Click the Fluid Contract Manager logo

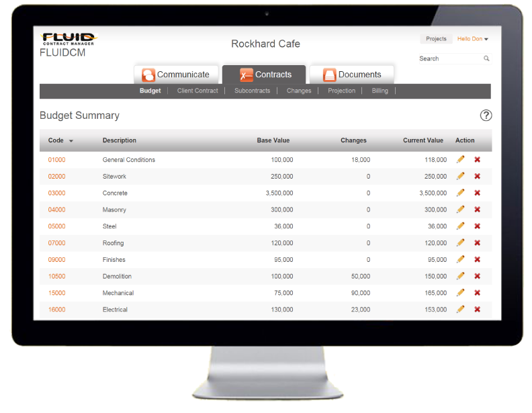click(x=69, y=39)
